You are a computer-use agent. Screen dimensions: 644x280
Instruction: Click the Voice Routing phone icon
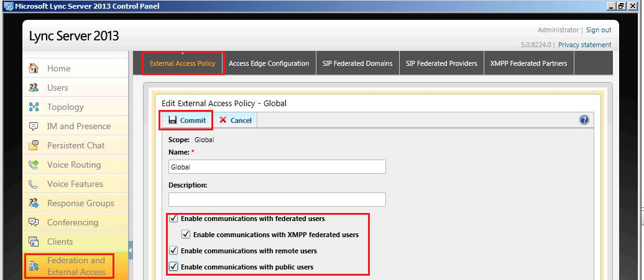[34, 165]
